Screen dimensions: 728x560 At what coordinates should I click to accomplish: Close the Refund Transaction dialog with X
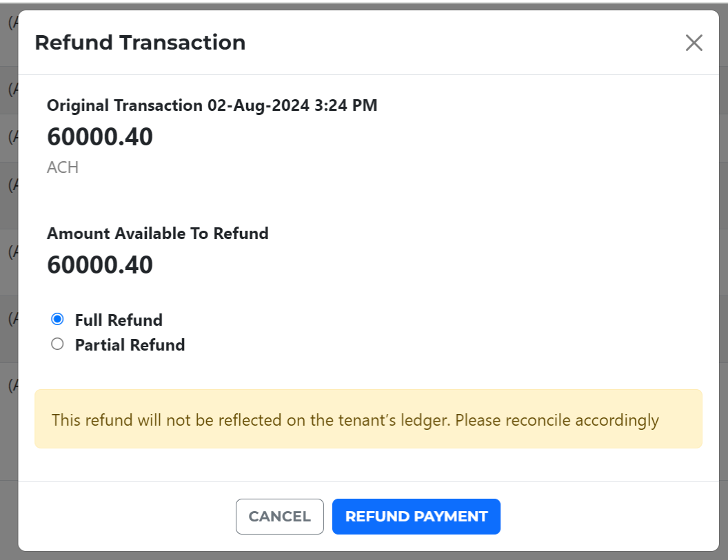694,43
